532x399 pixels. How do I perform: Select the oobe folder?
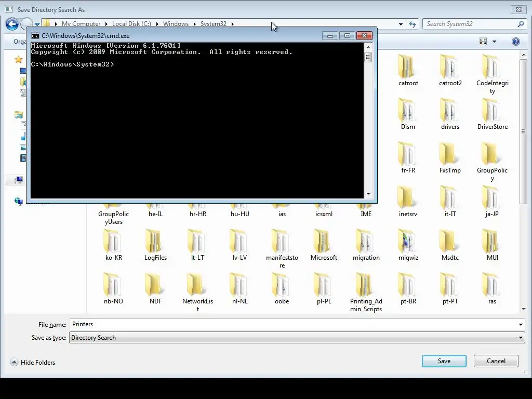[282, 289]
